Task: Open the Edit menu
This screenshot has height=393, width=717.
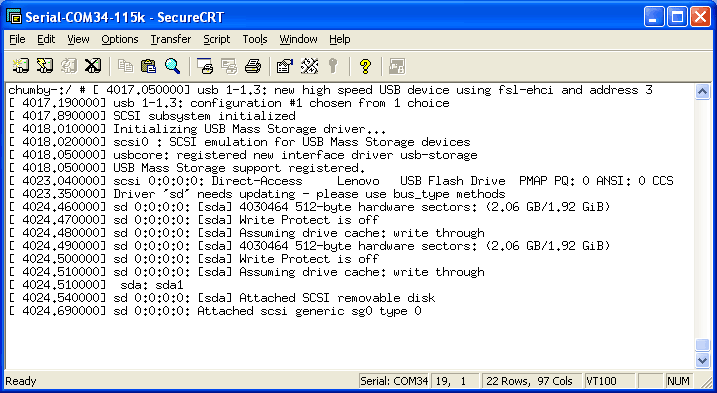Action: point(46,39)
